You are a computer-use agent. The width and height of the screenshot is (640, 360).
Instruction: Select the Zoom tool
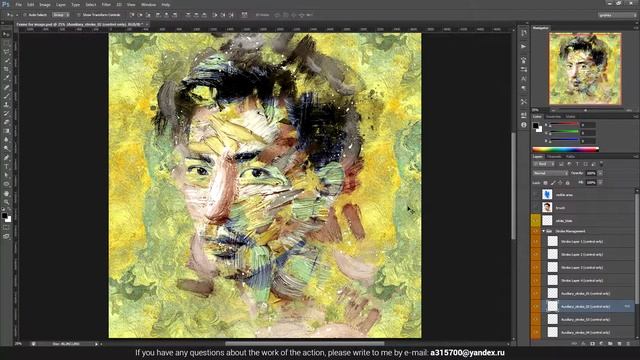point(6,202)
